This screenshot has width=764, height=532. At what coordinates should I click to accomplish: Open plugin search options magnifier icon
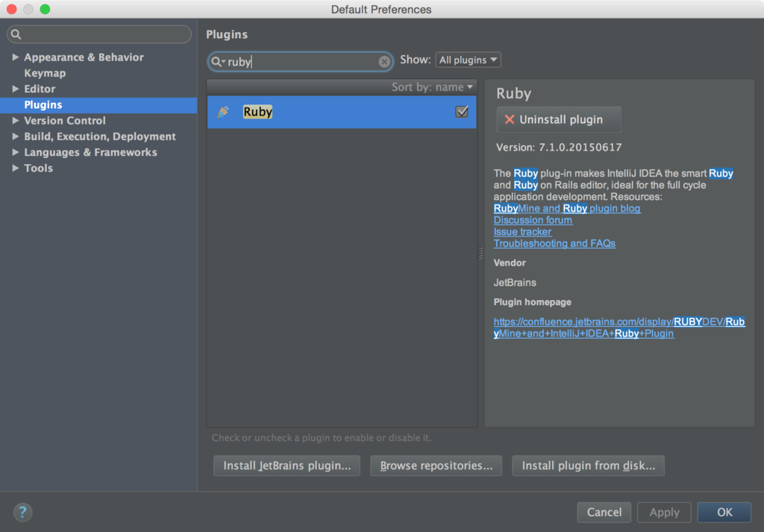pos(218,62)
